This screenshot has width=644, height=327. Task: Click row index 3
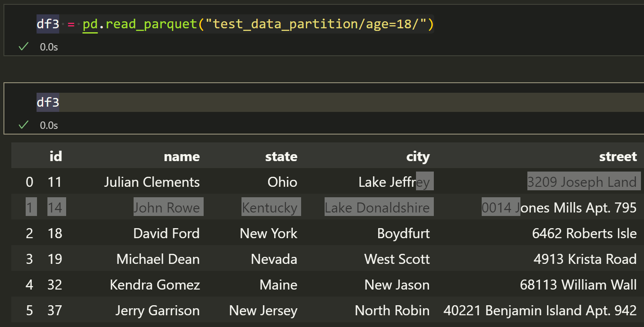coord(29,259)
